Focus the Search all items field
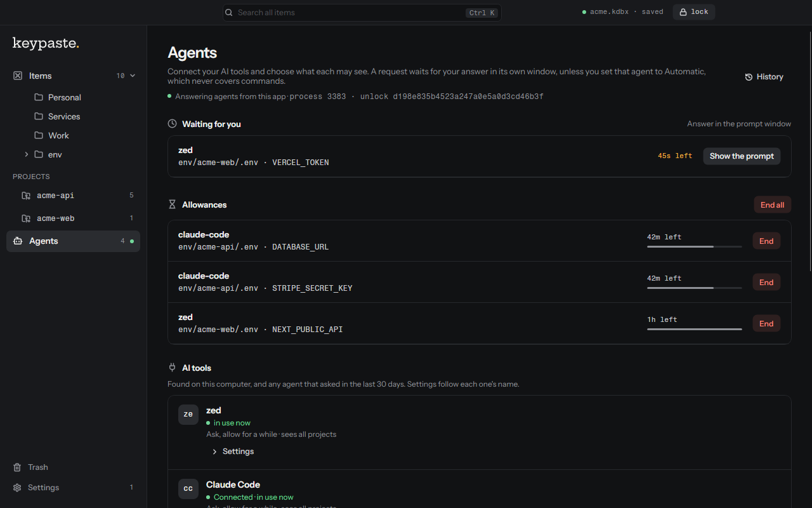 point(362,13)
